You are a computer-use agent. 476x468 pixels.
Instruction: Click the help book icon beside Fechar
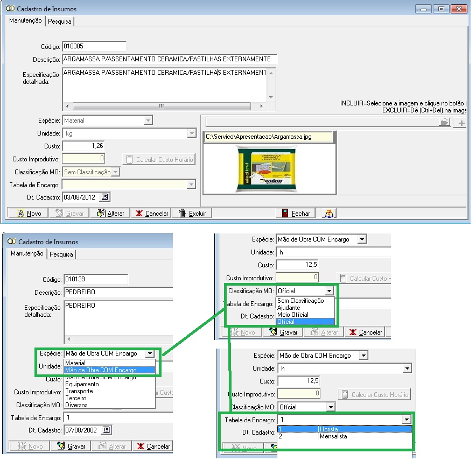[x=329, y=214]
